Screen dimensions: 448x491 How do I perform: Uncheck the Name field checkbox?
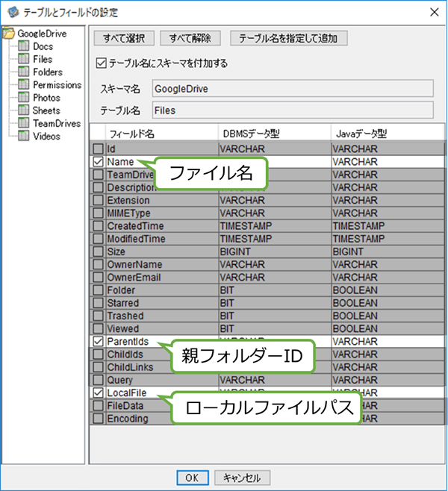[98, 162]
